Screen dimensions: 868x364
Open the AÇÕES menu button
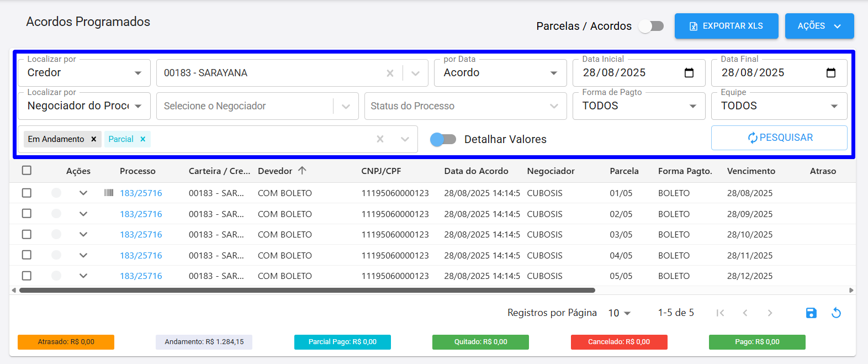(x=819, y=26)
